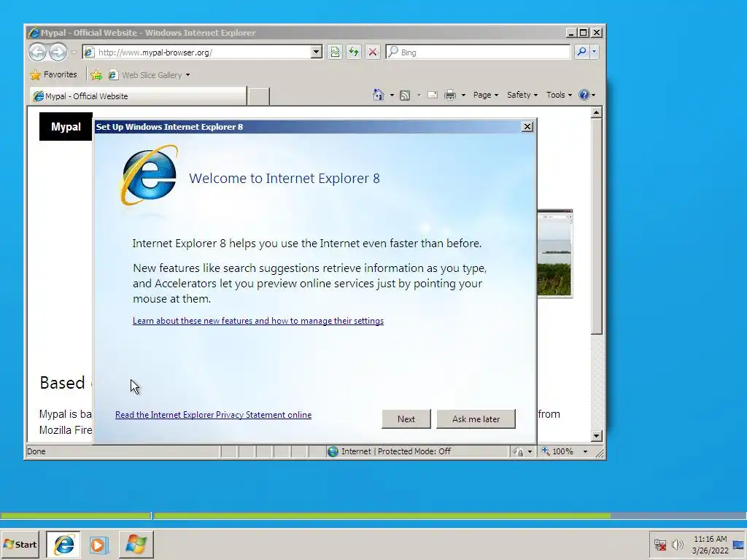Click the monitor icon next to the clock
747x560 pixels.
pyautogui.click(x=738, y=545)
